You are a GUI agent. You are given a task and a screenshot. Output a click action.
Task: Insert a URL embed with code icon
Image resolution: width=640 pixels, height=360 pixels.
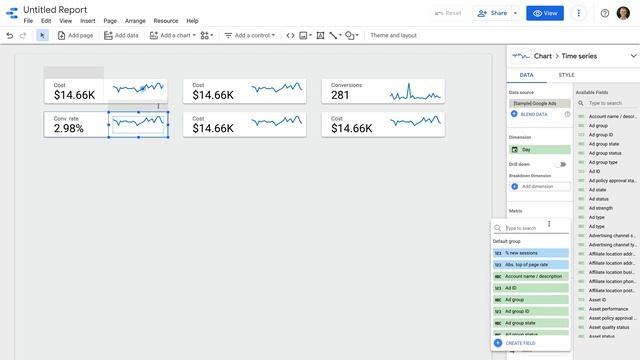pos(290,36)
